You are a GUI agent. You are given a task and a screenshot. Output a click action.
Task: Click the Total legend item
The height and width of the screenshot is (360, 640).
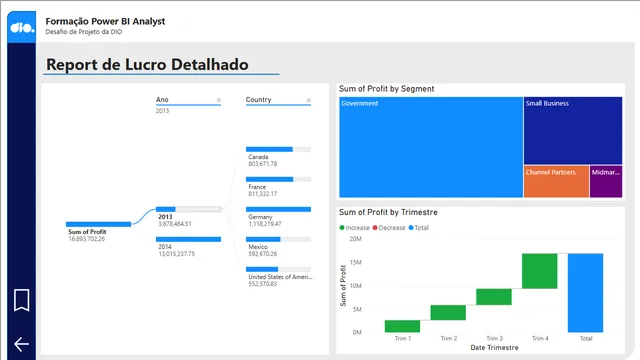pyautogui.click(x=418, y=228)
